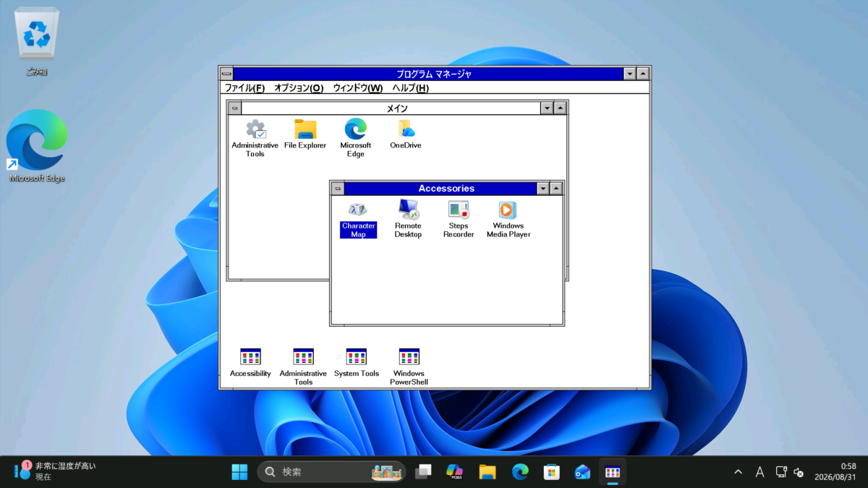Click the Accessories window title bar
Image resolution: width=868 pixels, height=488 pixels.
click(x=441, y=189)
